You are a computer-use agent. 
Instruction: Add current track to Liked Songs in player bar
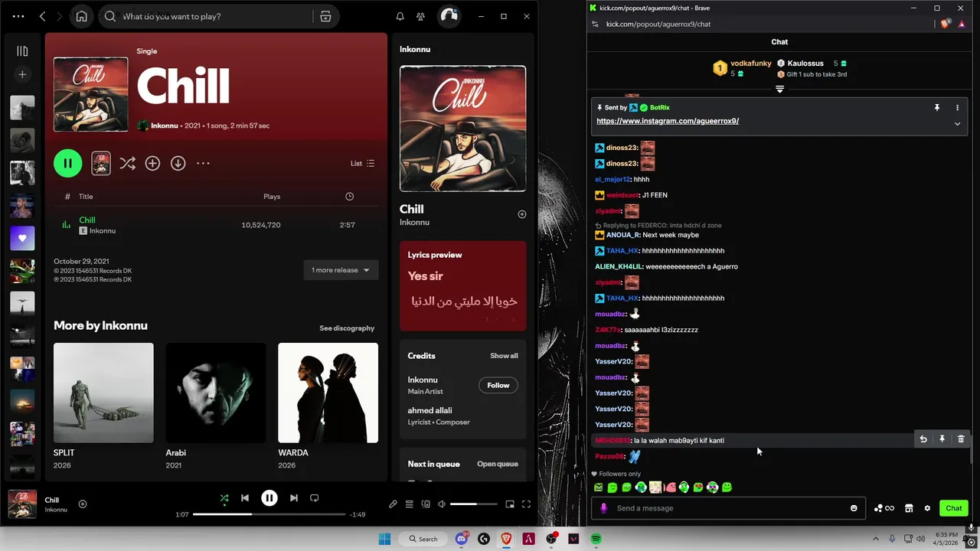[x=83, y=504]
